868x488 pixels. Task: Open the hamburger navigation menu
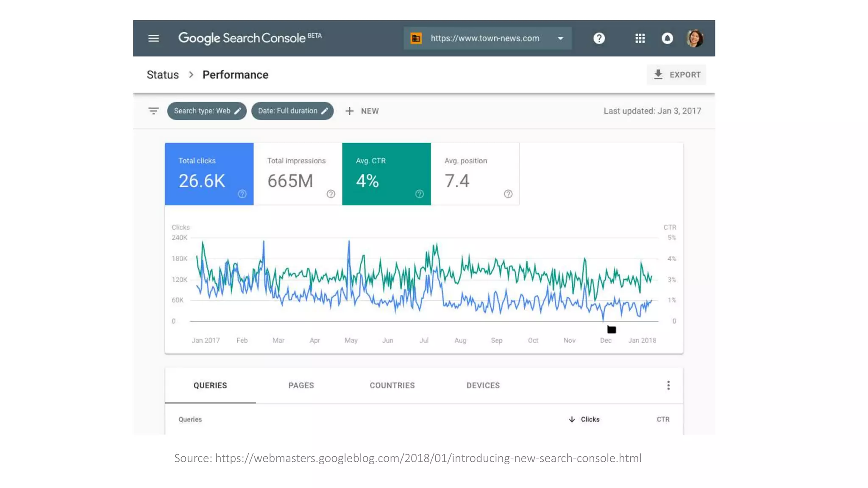pyautogui.click(x=153, y=38)
